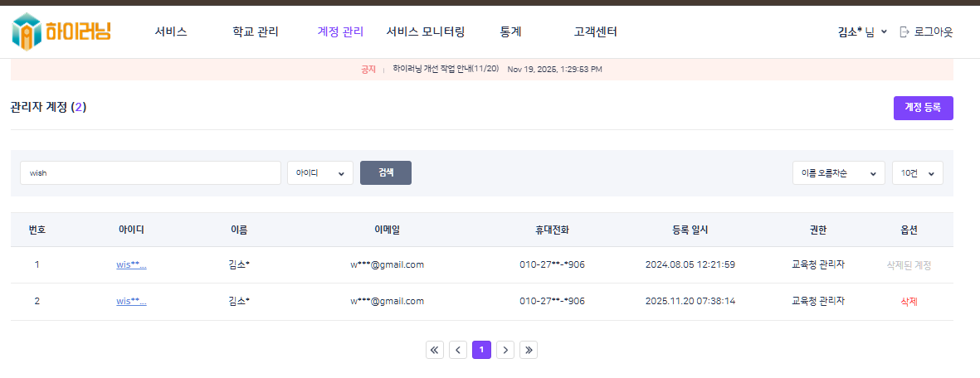Open the 통계 menu
The height and width of the screenshot is (378, 980).
(510, 32)
